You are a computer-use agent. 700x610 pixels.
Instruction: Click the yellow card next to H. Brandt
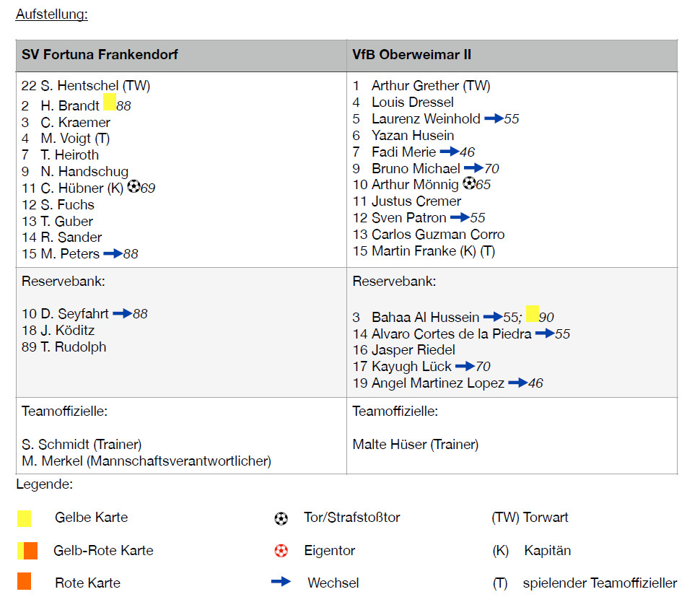(x=110, y=102)
